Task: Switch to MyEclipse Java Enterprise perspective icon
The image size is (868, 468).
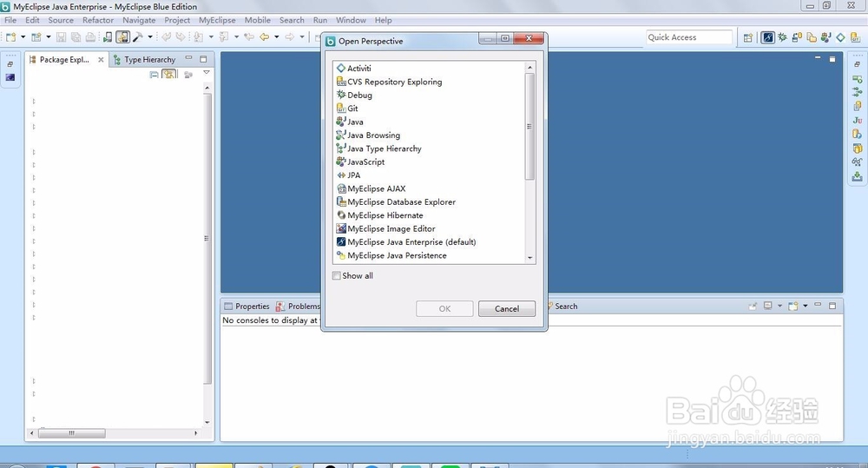Action: [x=768, y=37]
